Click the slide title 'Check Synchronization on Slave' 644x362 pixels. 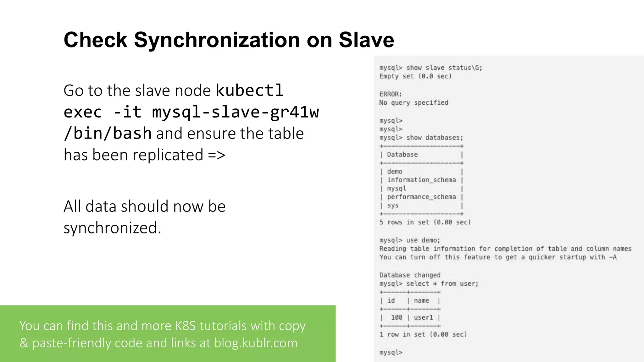[229, 40]
